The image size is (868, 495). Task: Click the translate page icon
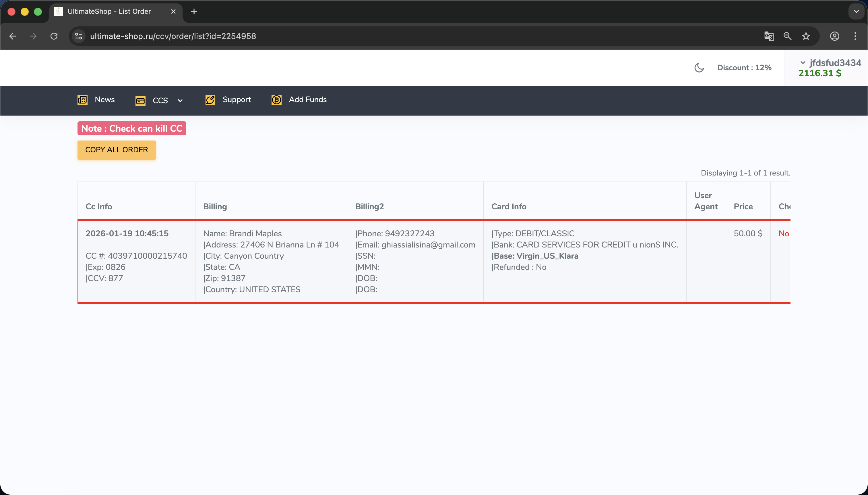[x=769, y=36]
